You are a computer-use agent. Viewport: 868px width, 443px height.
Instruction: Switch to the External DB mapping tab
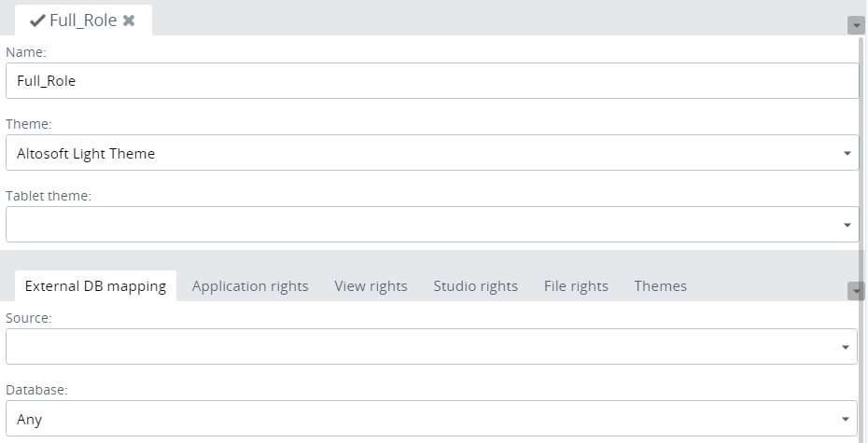click(x=95, y=286)
